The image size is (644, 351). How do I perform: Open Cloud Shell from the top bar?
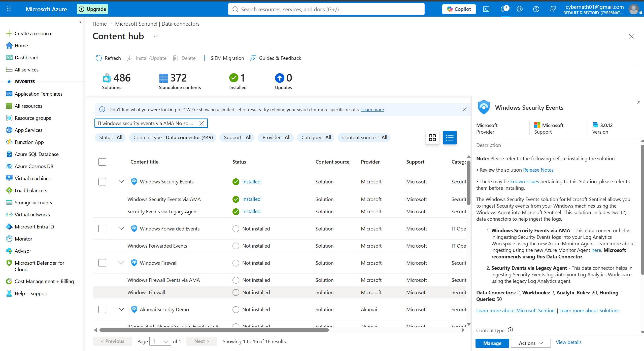(x=486, y=9)
